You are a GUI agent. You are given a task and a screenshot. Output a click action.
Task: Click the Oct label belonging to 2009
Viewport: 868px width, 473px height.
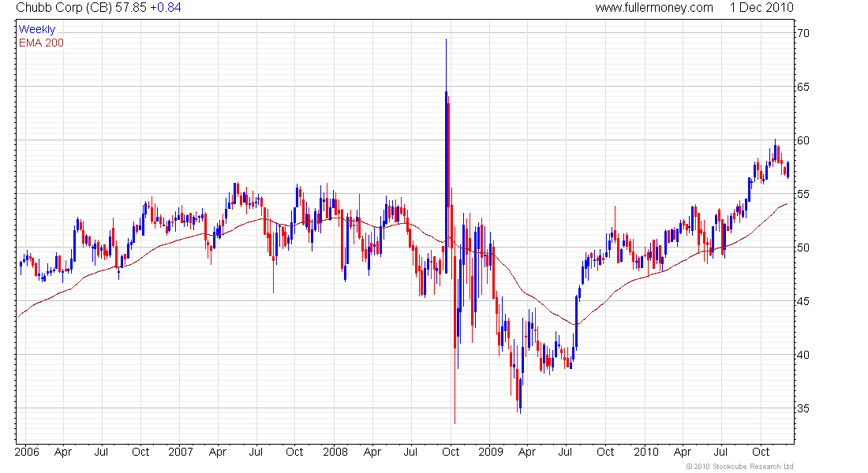[x=605, y=452]
